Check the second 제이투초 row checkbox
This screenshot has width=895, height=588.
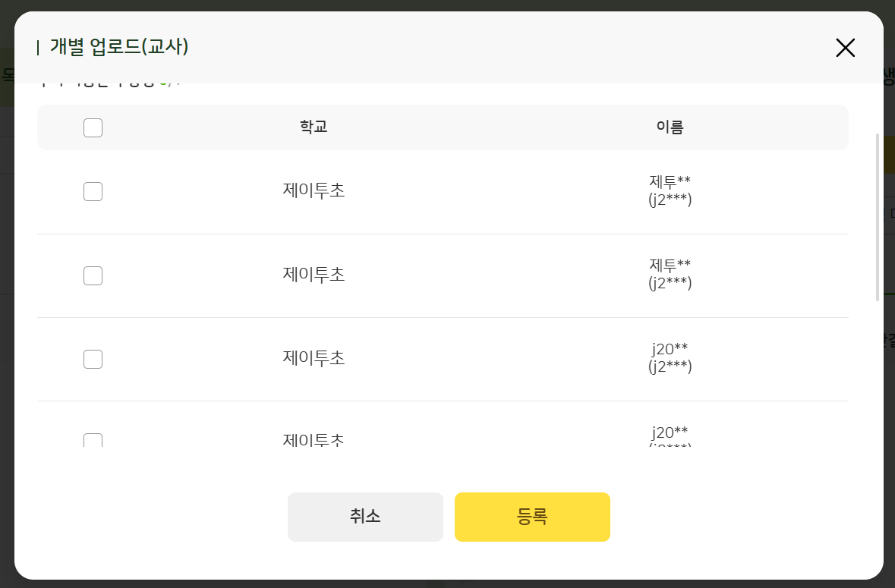tap(93, 275)
